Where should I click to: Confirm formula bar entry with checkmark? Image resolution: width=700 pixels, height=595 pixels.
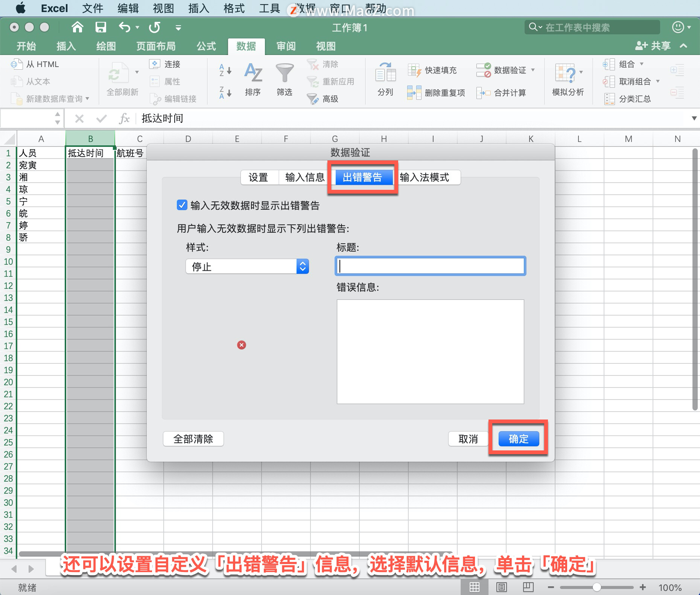[x=101, y=119]
